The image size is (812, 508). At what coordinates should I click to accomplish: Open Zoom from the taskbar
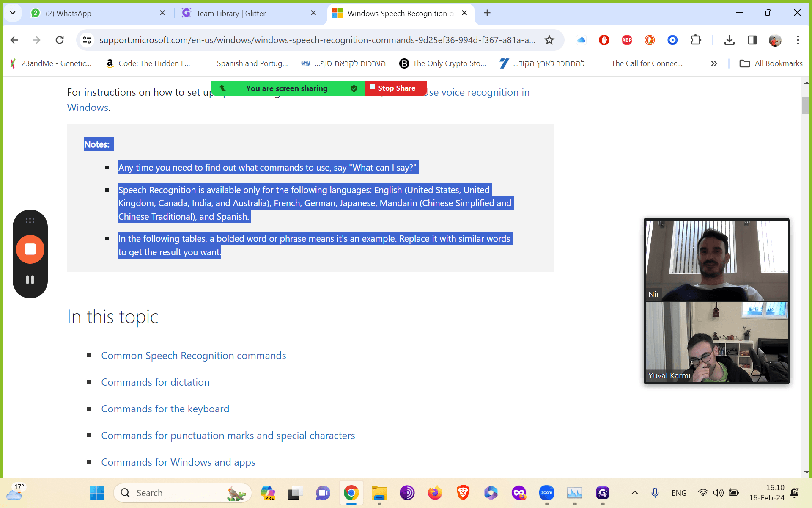546,493
